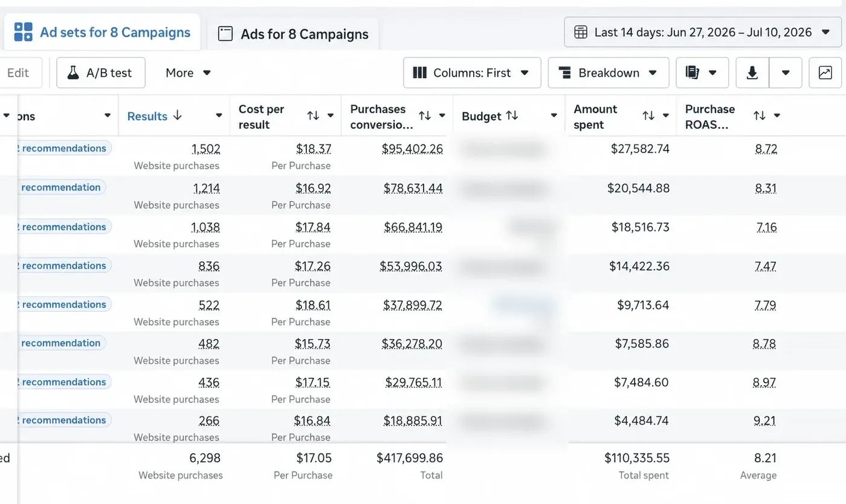
Task: Open the Breakdown dropdown
Action: (609, 73)
